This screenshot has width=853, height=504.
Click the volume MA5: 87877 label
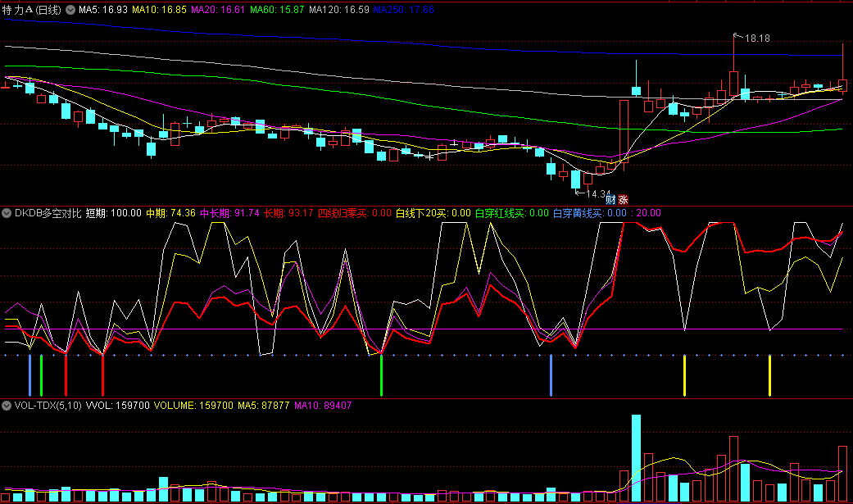coord(263,406)
